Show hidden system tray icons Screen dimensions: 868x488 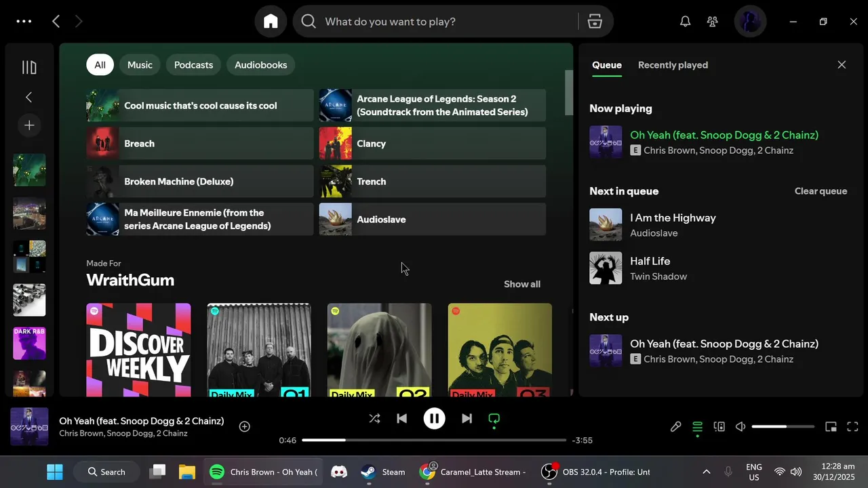coord(706,472)
